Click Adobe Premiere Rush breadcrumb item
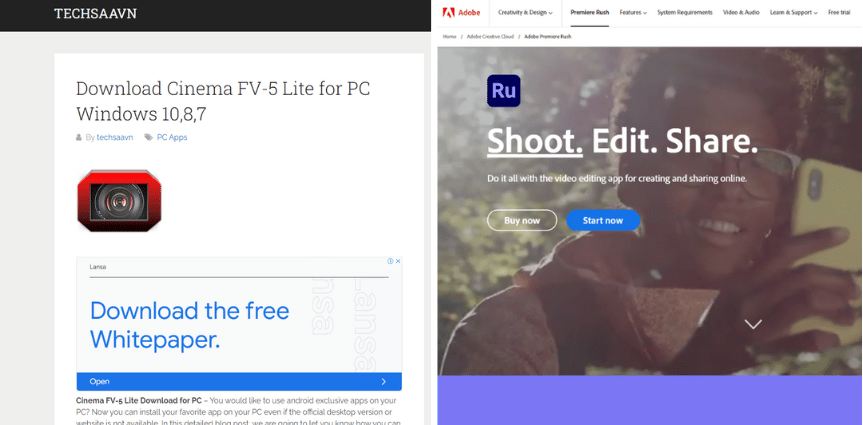863x425 pixels. (x=548, y=36)
